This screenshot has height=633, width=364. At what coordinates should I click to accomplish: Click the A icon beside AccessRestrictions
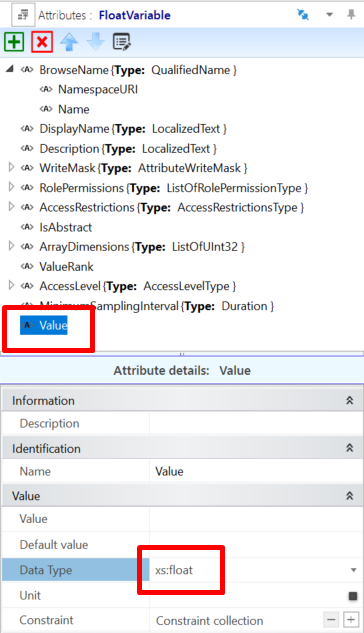[27, 207]
